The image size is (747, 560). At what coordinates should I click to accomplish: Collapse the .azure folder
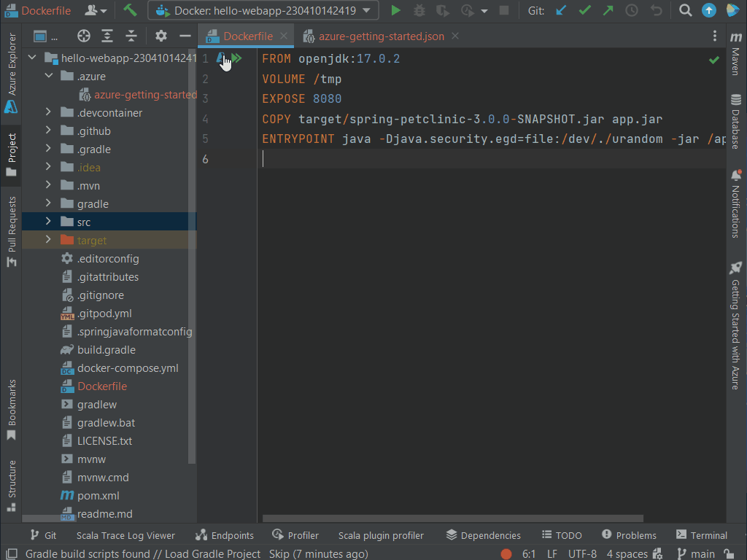point(49,76)
